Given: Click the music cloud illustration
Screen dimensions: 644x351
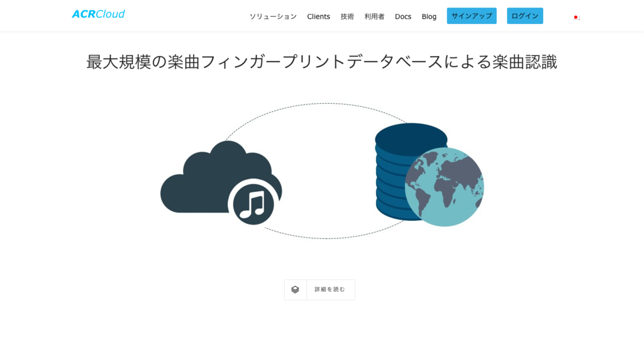Looking at the screenshot, I should 221,183.
